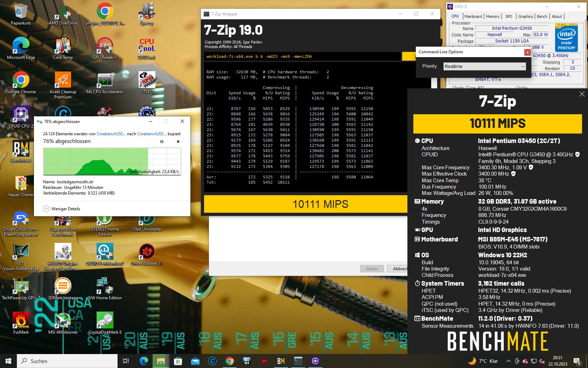Collapse copy dialog with Weniger Details
The width and height of the screenshot is (588, 368).
62,209
